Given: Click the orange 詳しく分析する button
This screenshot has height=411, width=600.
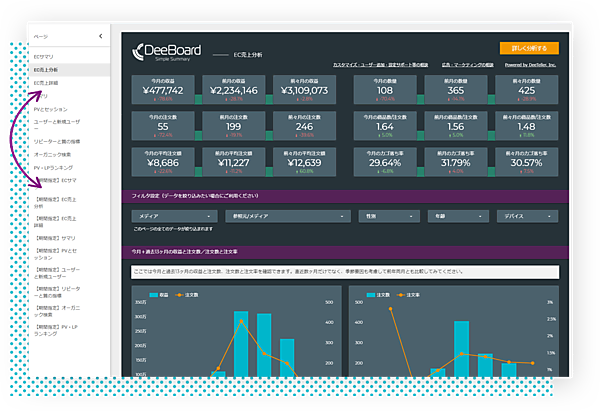Looking at the screenshot, I should pyautogui.click(x=529, y=48).
